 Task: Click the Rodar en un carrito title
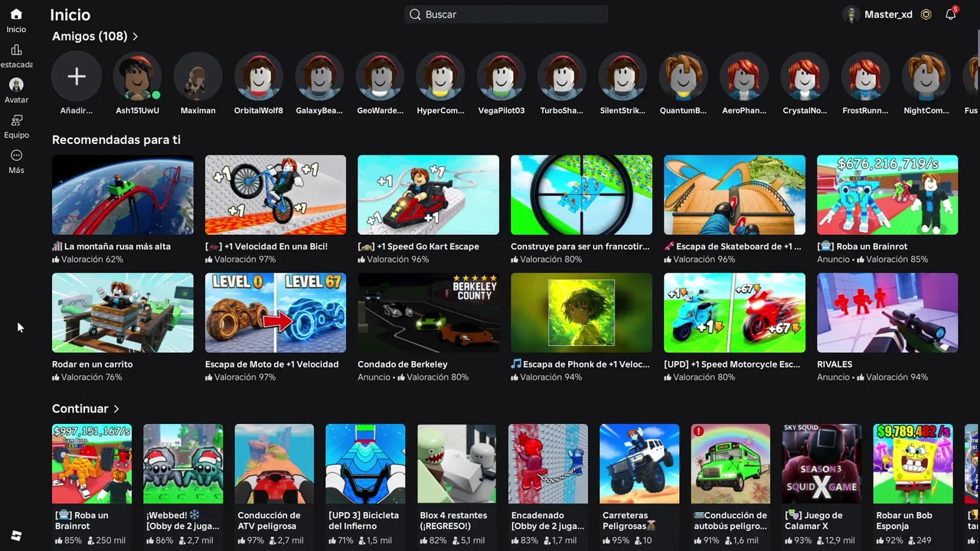pyautogui.click(x=93, y=364)
